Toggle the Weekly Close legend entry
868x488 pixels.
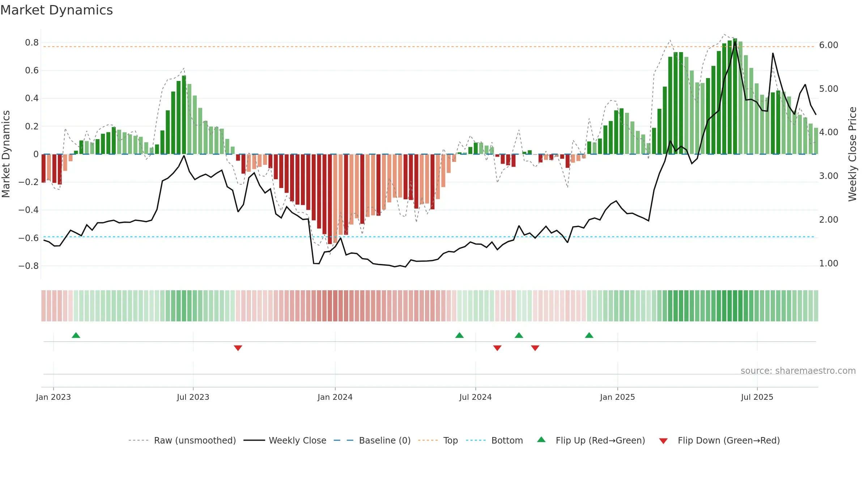click(x=285, y=440)
